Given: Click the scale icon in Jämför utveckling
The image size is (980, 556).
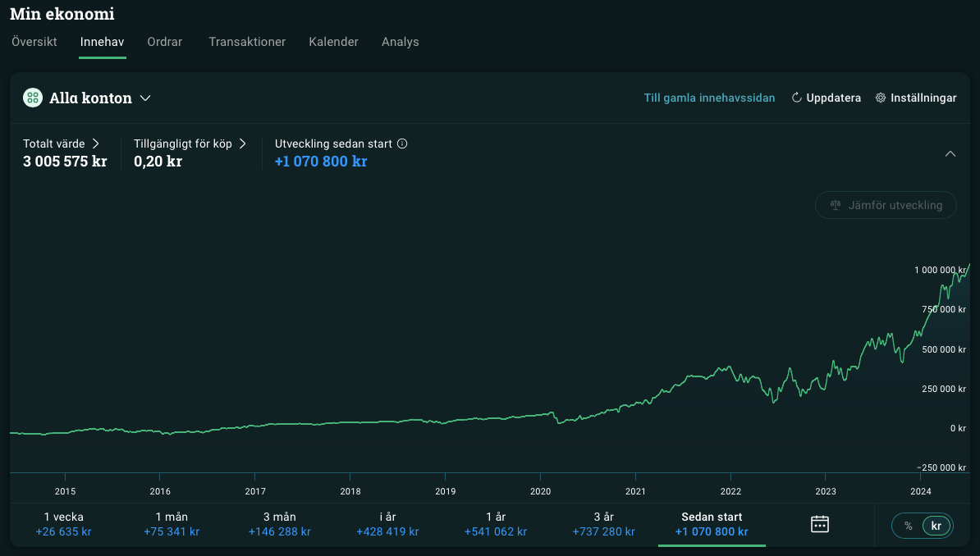Looking at the screenshot, I should tap(836, 205).
